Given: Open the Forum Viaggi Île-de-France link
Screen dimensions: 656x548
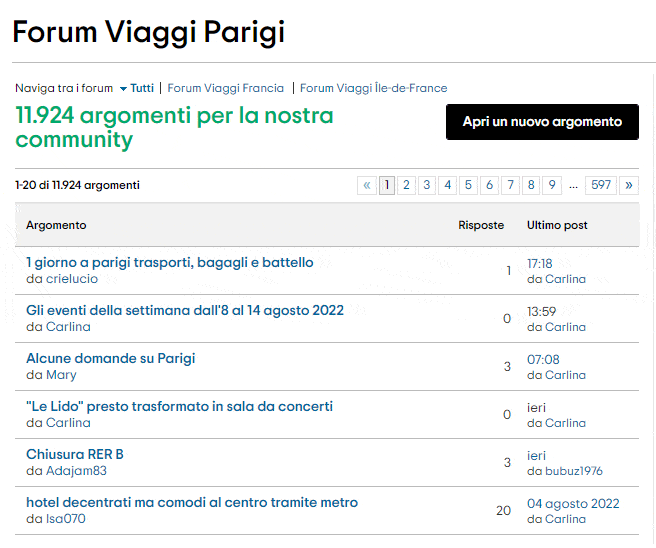Looking at the screenshot, I should (373, 88).
